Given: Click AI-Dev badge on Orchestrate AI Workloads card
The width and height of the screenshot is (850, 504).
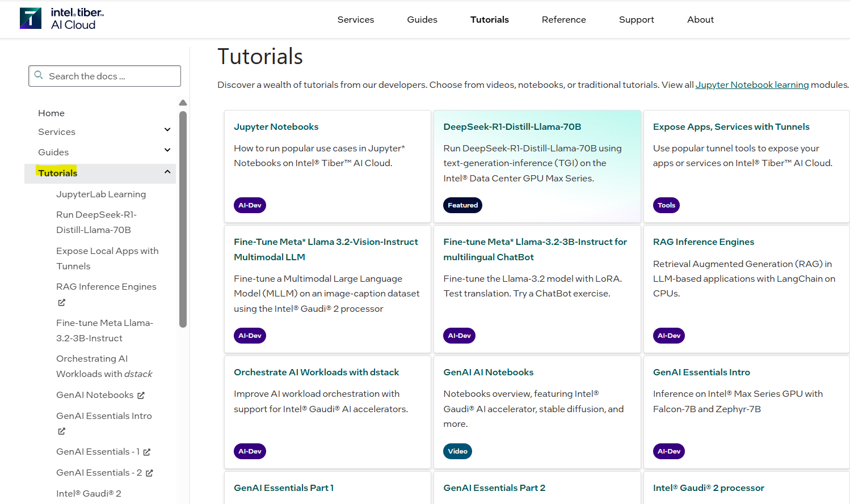Looking at the screenshot, I should pyautogui.click(x=250, y=451).
